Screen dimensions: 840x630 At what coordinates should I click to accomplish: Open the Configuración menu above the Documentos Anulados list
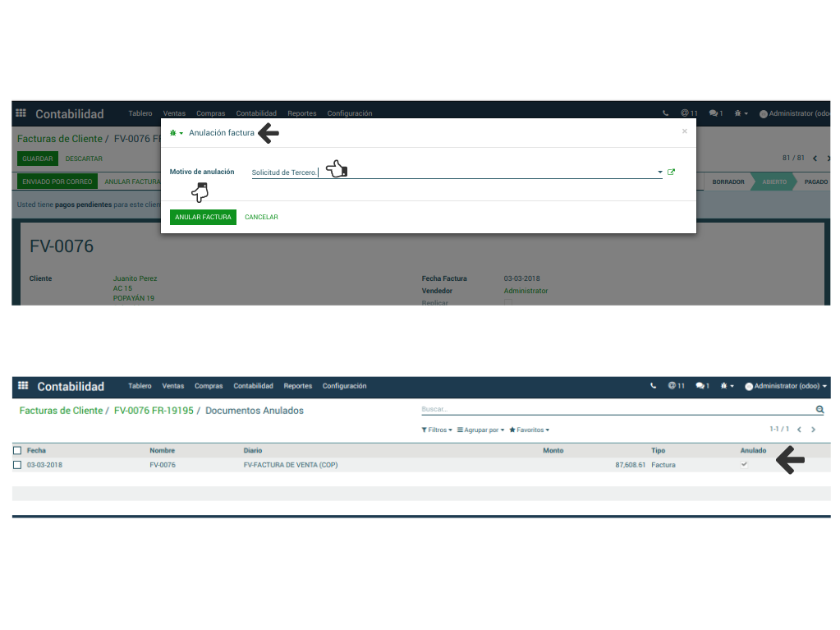(x=344, y=386)
